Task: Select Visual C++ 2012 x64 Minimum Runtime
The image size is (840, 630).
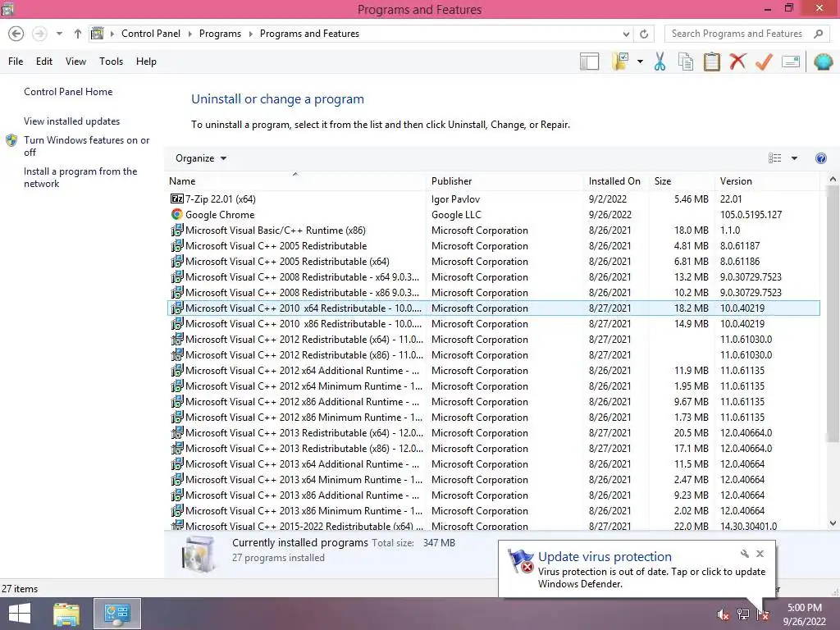Action: click(x=494, y=386)
